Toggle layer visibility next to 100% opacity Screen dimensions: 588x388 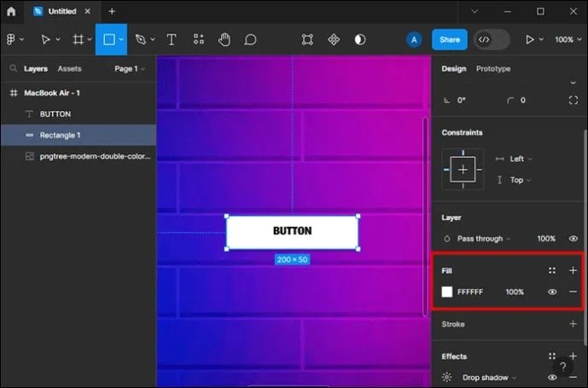click(573, 239)
